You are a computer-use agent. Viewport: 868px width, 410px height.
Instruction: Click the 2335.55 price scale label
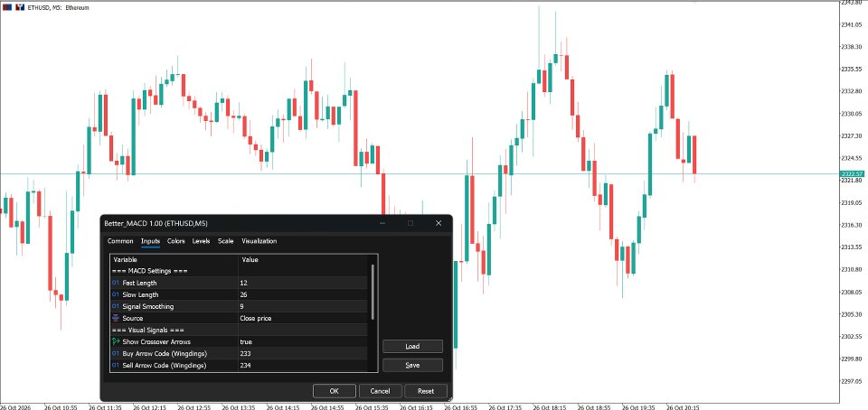[852, 69]
